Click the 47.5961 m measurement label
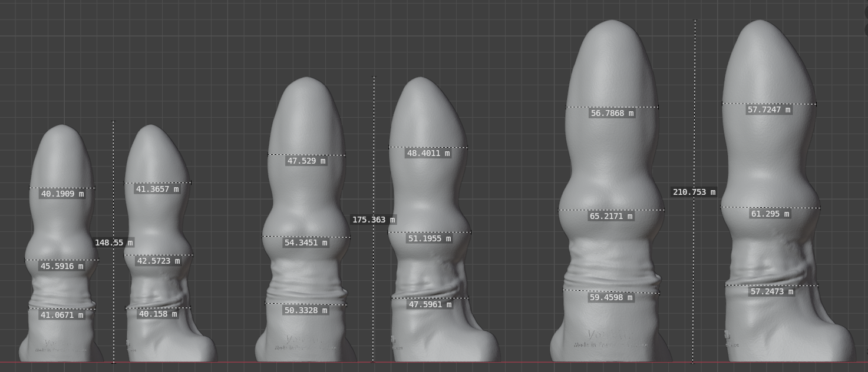The image size is (868, 372). point(430,304)
